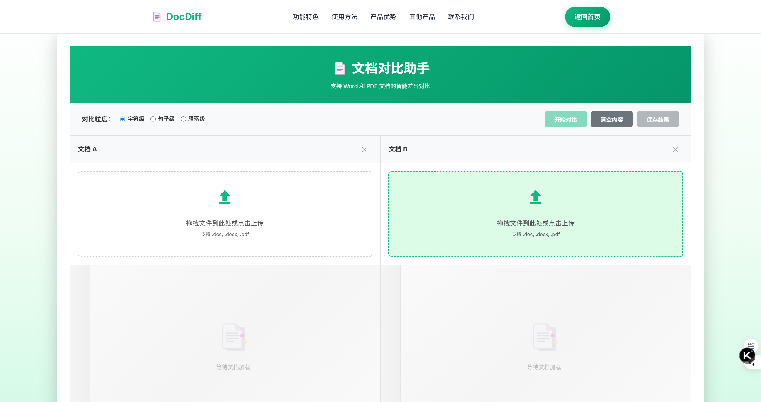The width and height of the screenshot is (761, 402).
Task: Select the middle comparison mode radio option
Action: (153, 118)
